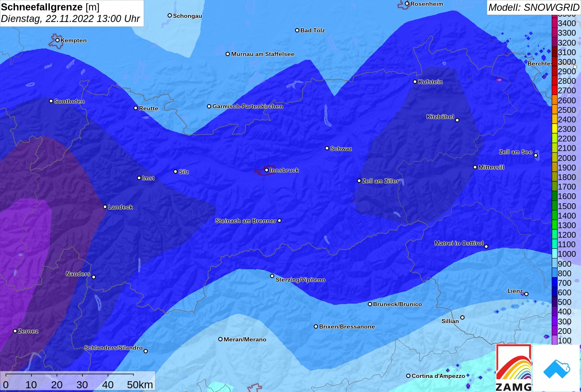Click the 'Sterzing/Vipiteno' label

click(300, 280)
